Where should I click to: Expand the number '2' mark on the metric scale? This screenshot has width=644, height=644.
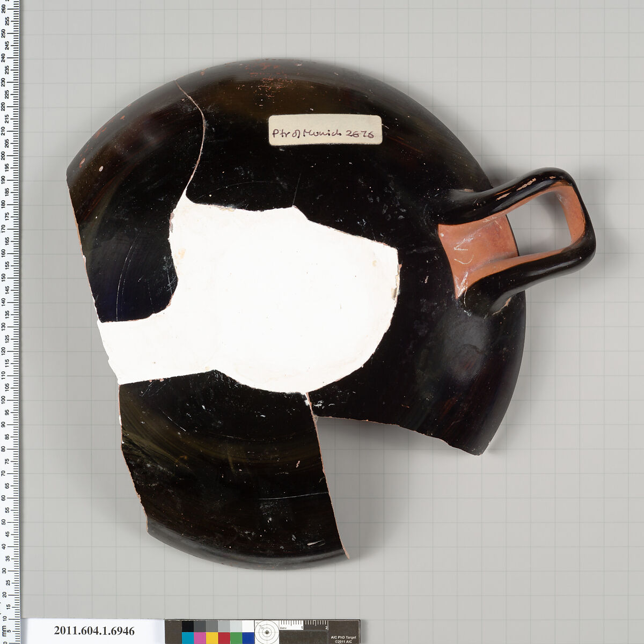coord(326,627)
